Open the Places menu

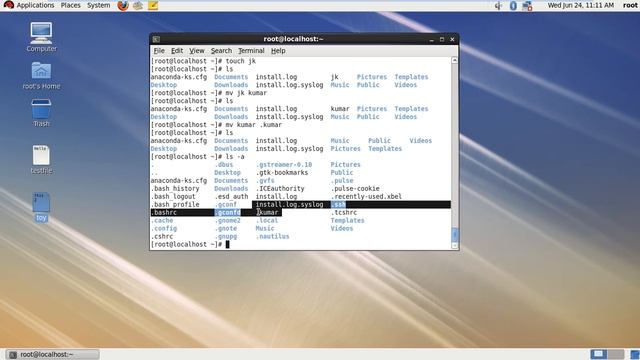click(71, 5)
